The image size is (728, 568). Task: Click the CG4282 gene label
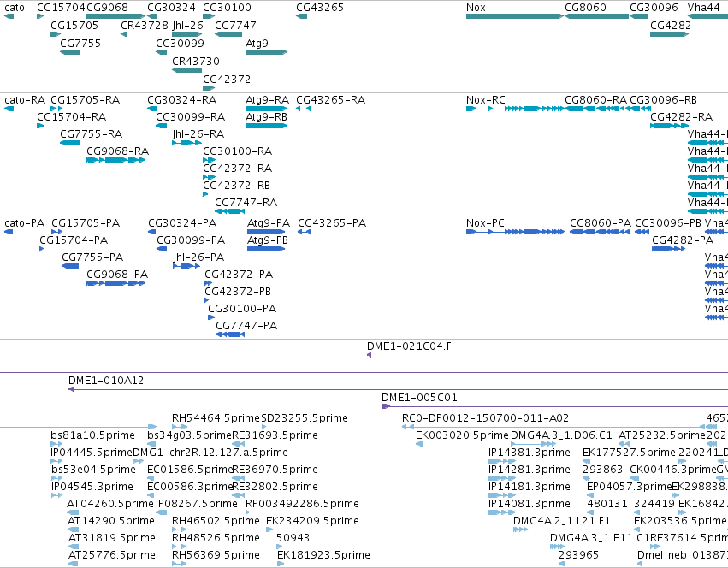pyautogui.click(x=671, y=26)
